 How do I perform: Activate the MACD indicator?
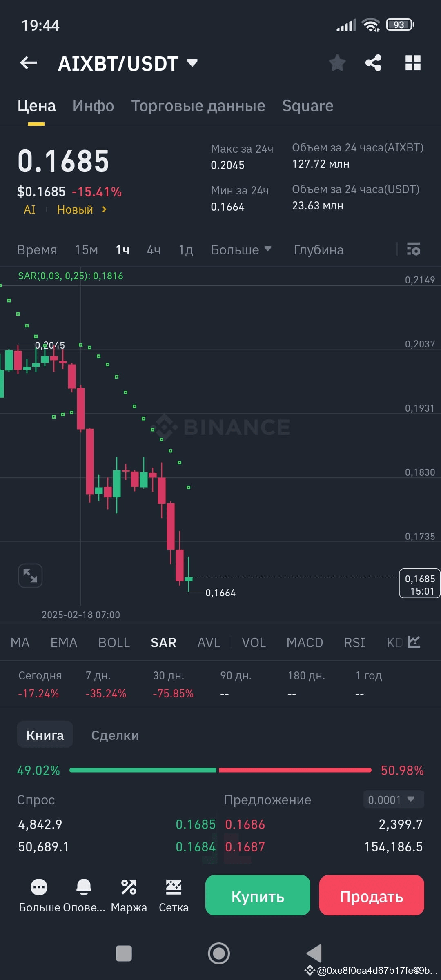[x=304, y=642]
